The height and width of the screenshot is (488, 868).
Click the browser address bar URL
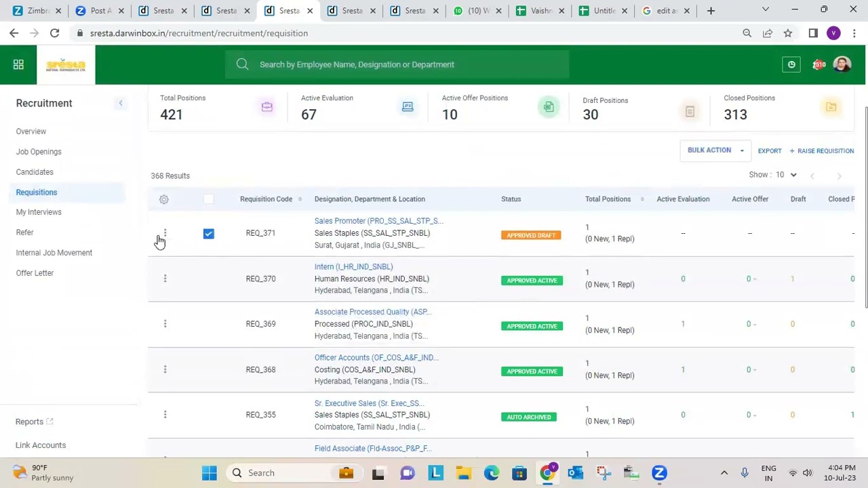(x=199, y=33)
